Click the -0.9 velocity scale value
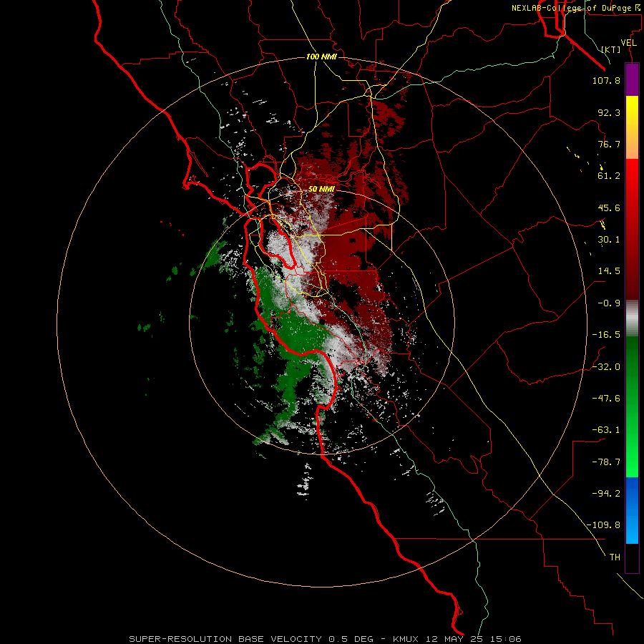 (609, 303)
